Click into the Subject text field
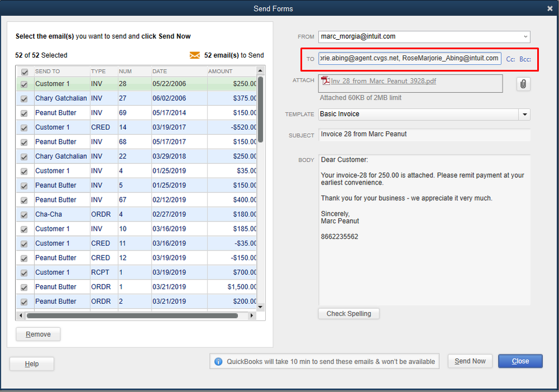559x392 pixels. click(x=424, y=135)
